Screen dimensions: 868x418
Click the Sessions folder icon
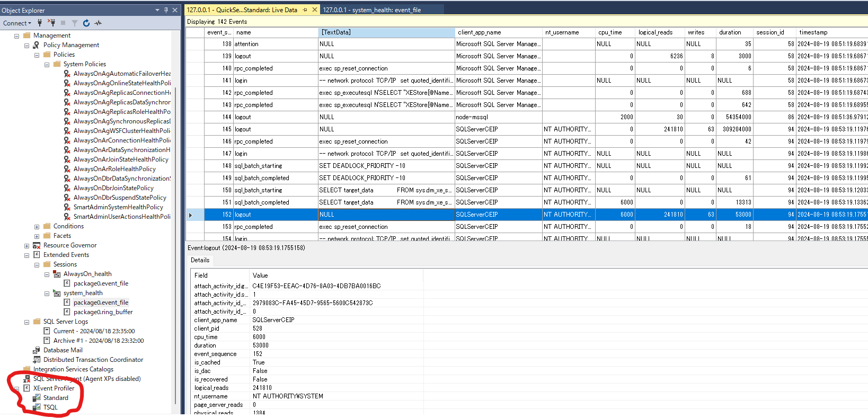pyautogui.click(x=47, y=264)
